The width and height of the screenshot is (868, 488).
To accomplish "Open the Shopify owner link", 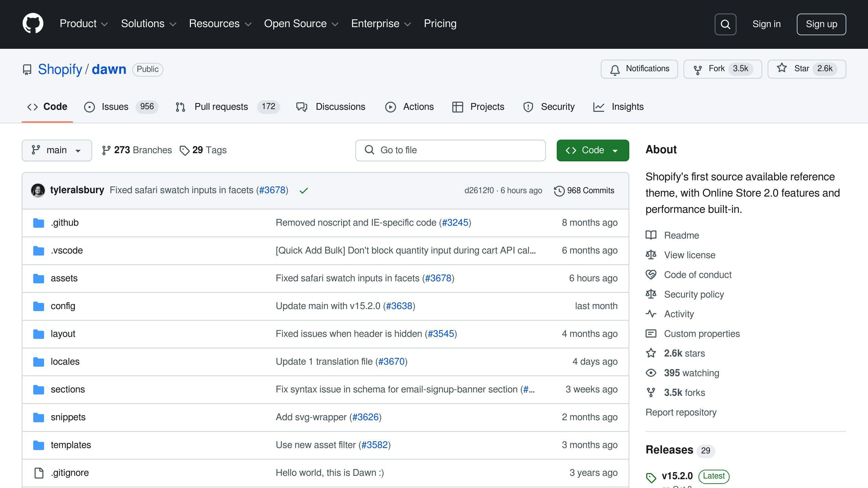I will [60, 69].
